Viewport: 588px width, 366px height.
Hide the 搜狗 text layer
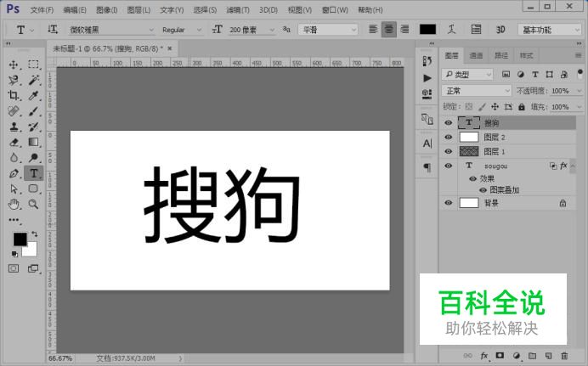coord(448,123)
